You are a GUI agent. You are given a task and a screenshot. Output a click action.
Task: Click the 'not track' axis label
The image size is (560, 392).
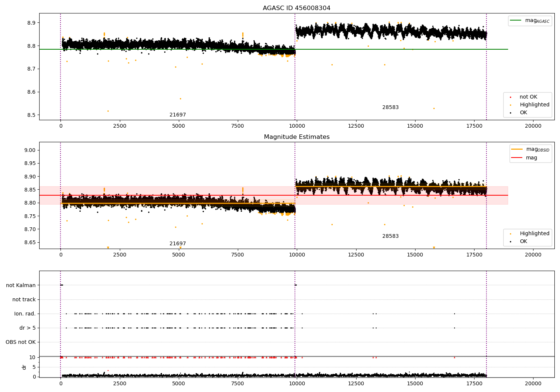click(24, 300)
